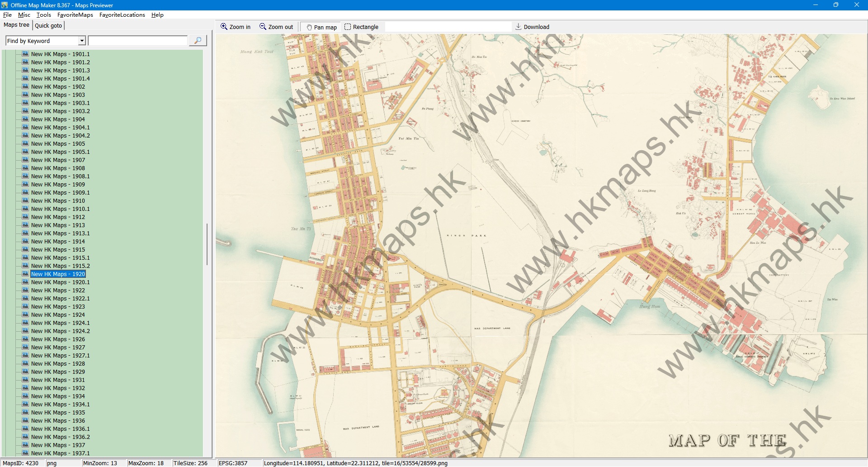
Task: Click the Zoom in magnifier icon
Action: pyautogui.click(x=224, y=27)
